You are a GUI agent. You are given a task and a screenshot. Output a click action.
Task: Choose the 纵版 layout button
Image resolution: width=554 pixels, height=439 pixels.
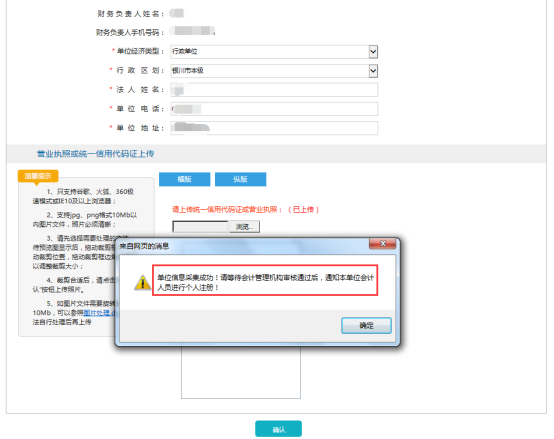pyautogui.click(x=240, y=179)
